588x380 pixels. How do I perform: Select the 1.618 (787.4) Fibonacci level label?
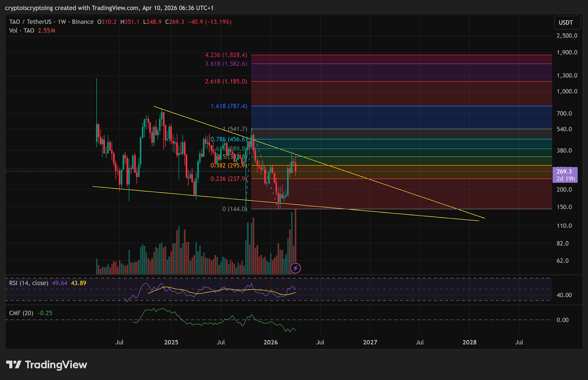[229, 106]
